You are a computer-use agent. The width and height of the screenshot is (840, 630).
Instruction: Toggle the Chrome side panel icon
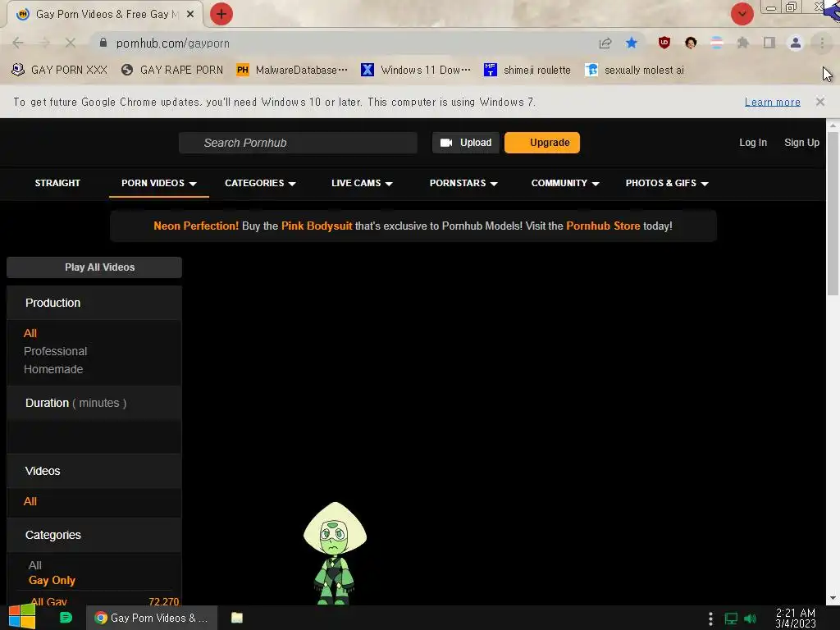pyautogui.click(x=769, y=43)
